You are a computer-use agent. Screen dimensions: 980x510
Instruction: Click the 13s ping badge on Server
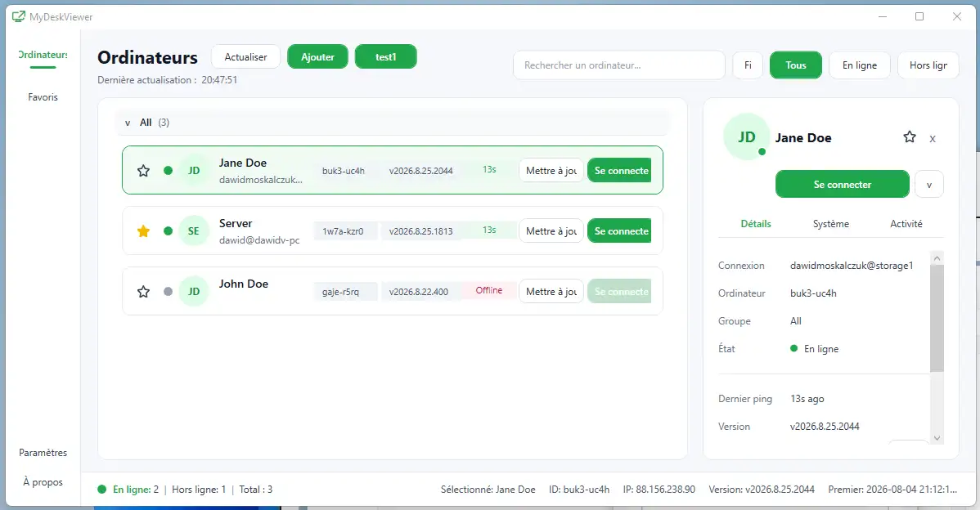[489, 230]
